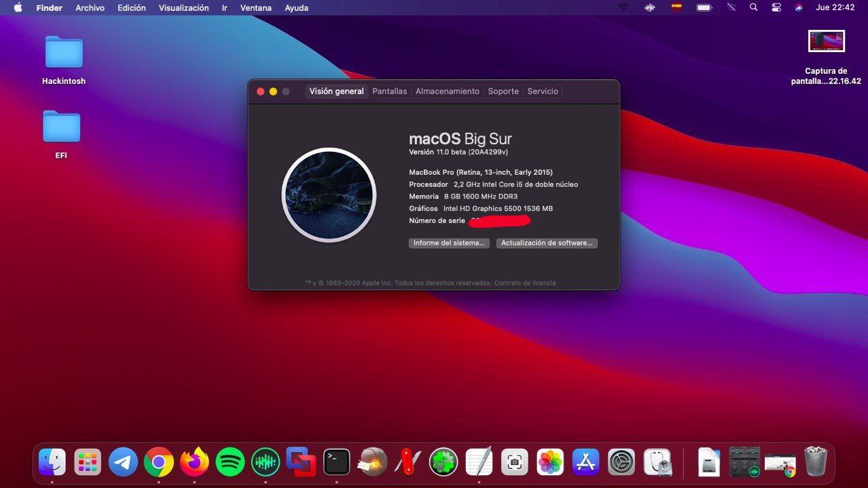Launch VMware Fusion from the dock
This screenshot has height=488, width=868.
point(301,462)
